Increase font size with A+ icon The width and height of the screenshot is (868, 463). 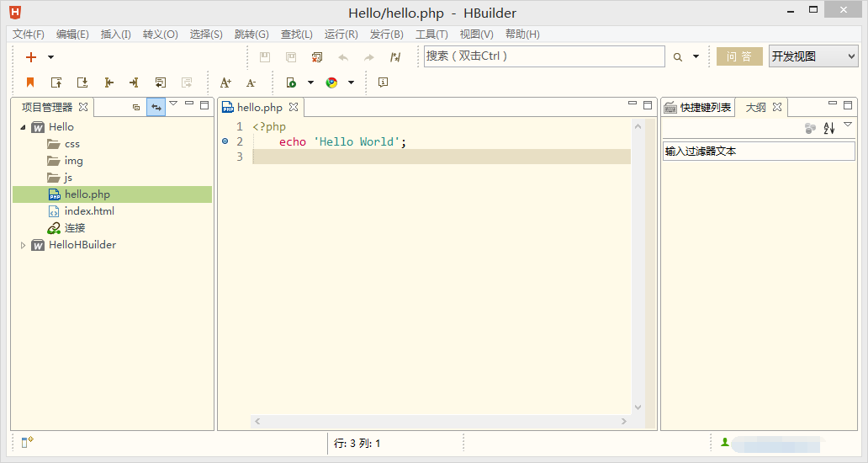[225, 82]
